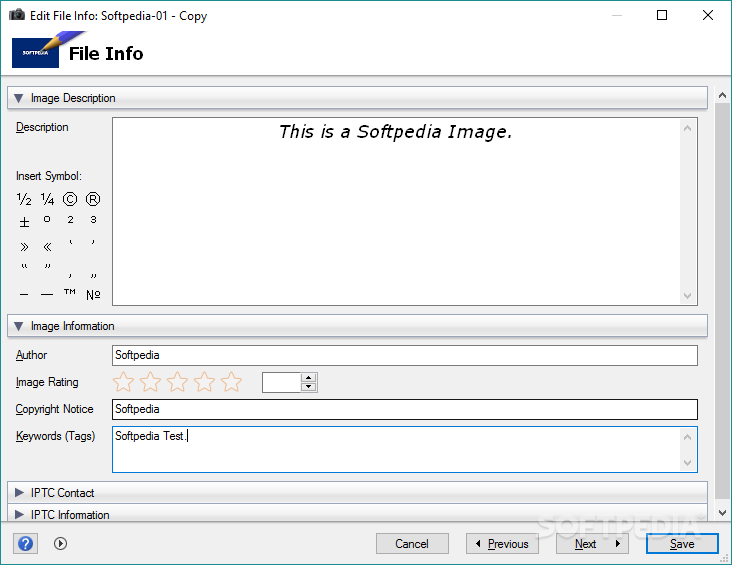Set image rating to four stars

coord(204,382)
